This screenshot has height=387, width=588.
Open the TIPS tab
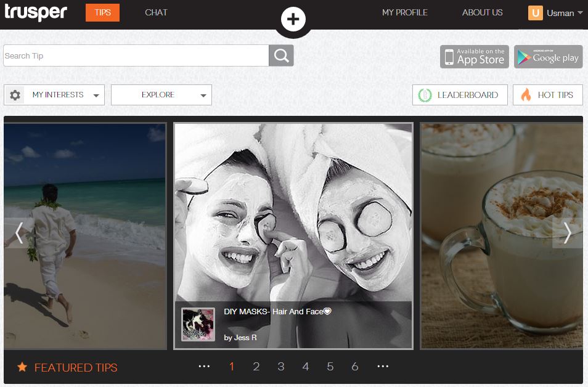(102, 12)
